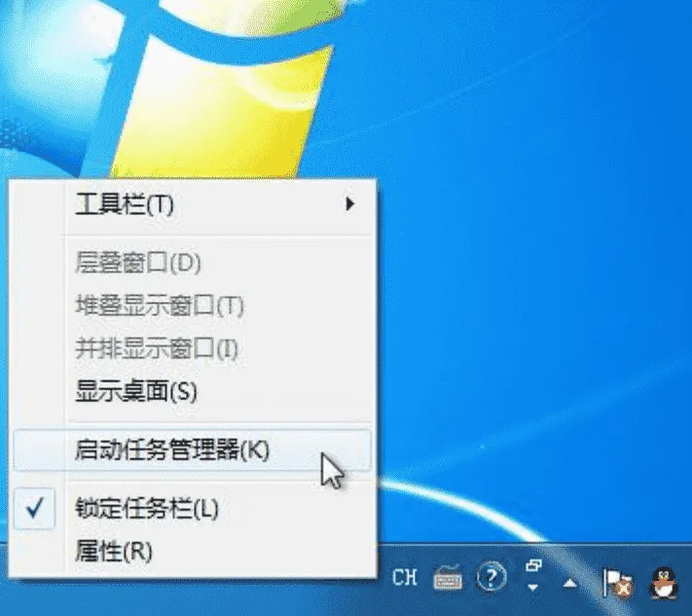
Task: Launch 启动任务管理器(K) from the menu
Action: point(193,451)
